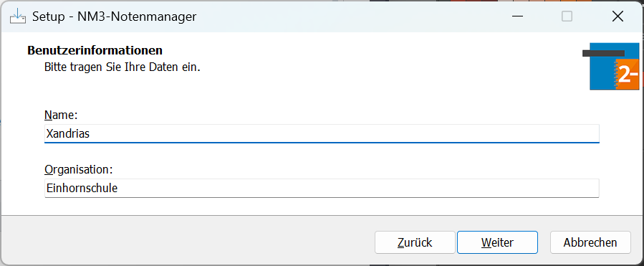Continue with the Weiter button
The height and width of the screenshot is (266, 644).
pyautogui.click(x=497, y=242)
